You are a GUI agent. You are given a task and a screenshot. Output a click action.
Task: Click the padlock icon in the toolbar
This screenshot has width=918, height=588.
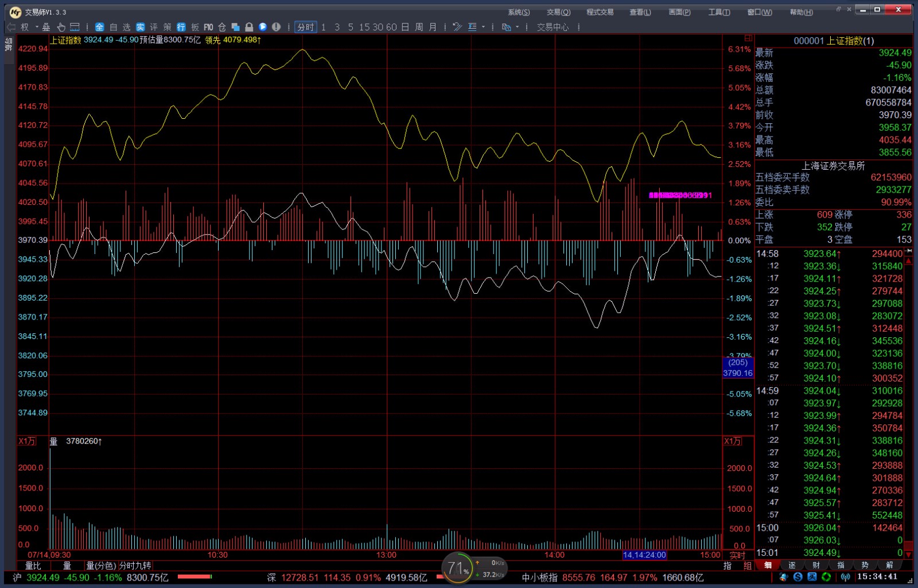(249, 27)
